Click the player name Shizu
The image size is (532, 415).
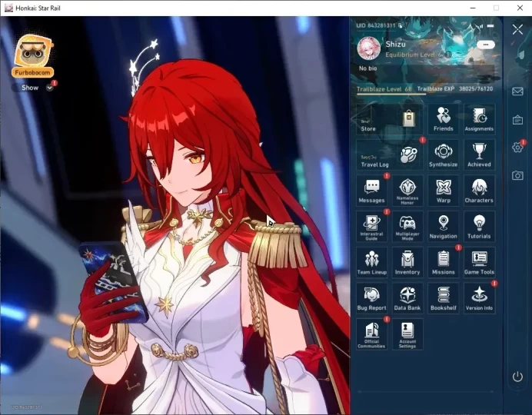395,44
